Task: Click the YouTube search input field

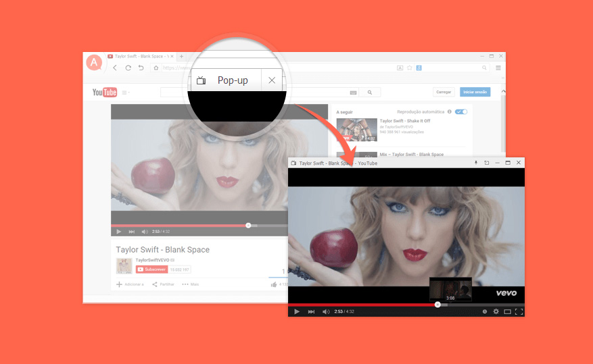Action: click(x=259, y=92)
